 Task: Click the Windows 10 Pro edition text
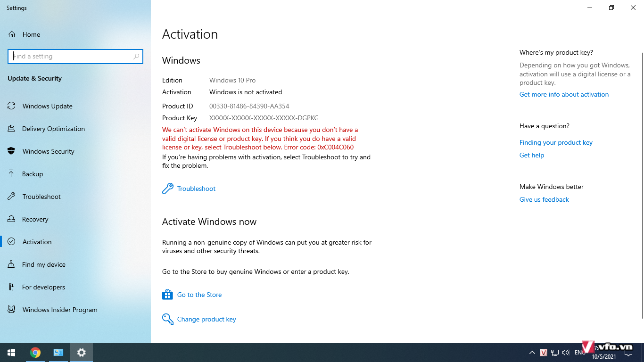click(232, 80)
